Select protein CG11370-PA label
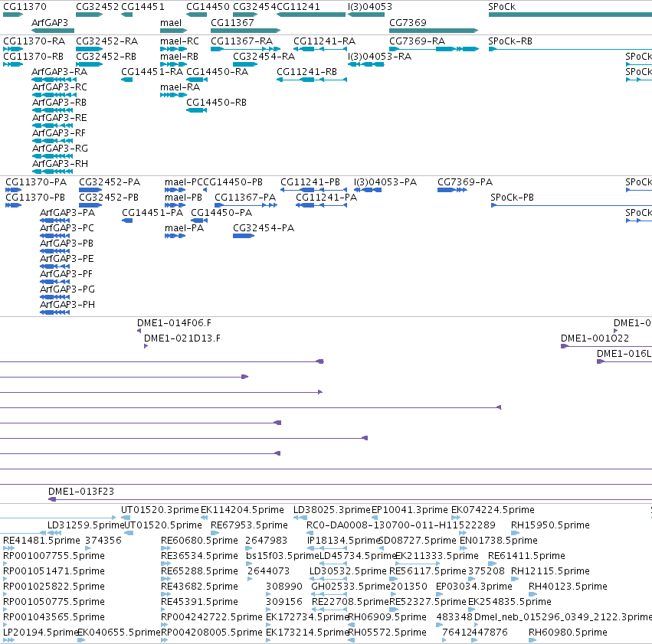The width and height of the screenshot is (652, 644). [x=36, y=182]
